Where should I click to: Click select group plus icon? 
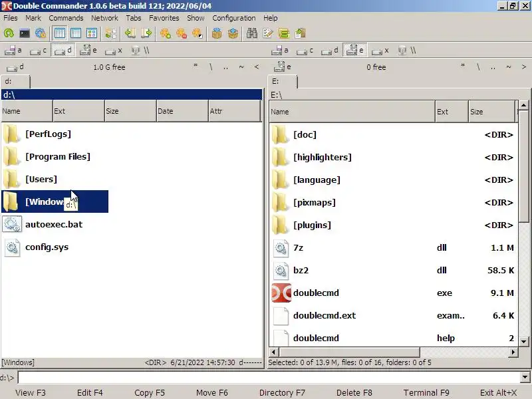[x=165, y=33]
